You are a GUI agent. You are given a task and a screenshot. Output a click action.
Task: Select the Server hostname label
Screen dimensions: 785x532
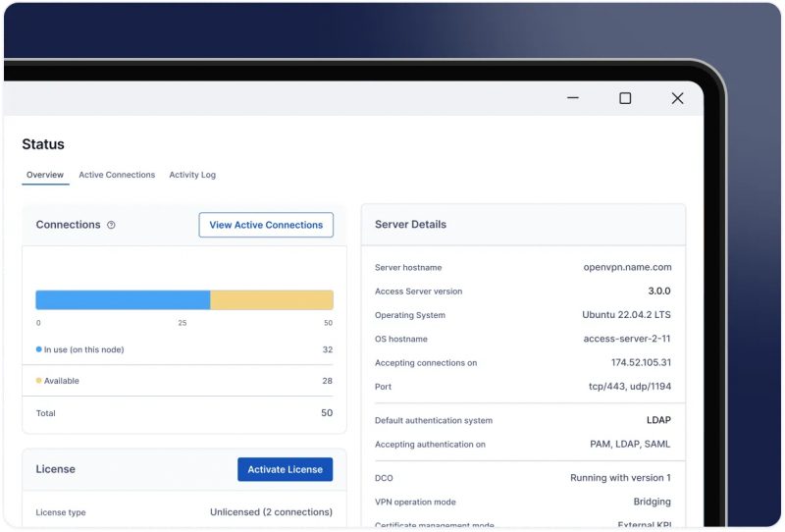coord(408,268)
